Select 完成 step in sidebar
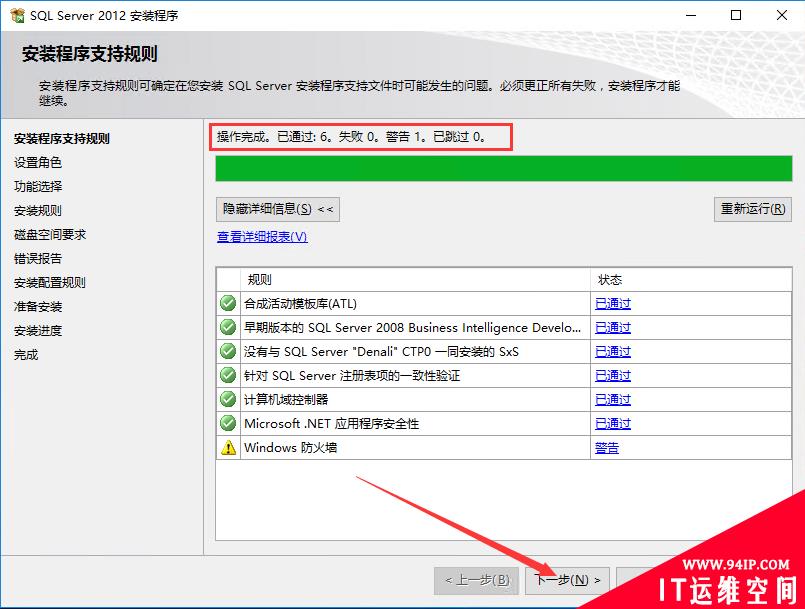The height and width of the screenshot is (609, 805). point(26,355)
